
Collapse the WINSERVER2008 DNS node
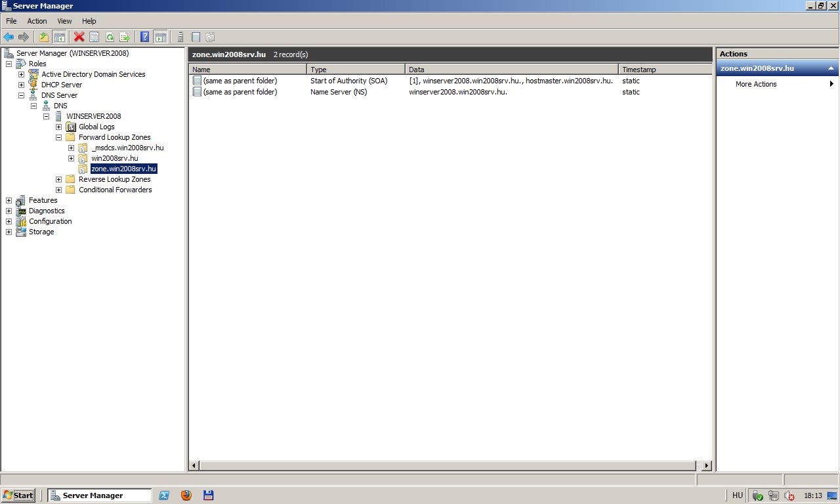point(46,116)
